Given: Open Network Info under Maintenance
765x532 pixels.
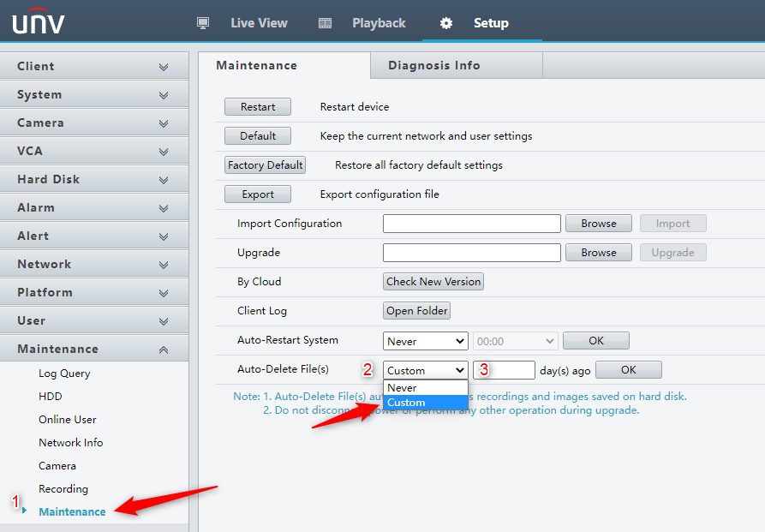Looking at the screenshot, I should point(71,443).
